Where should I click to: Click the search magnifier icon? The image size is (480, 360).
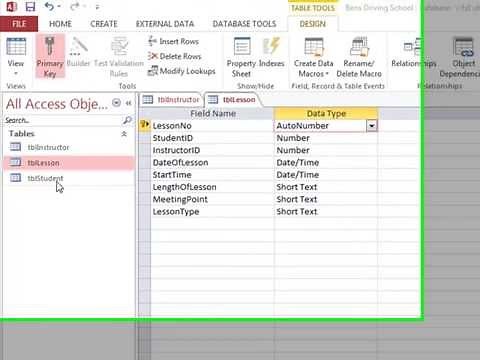point(127,120)
